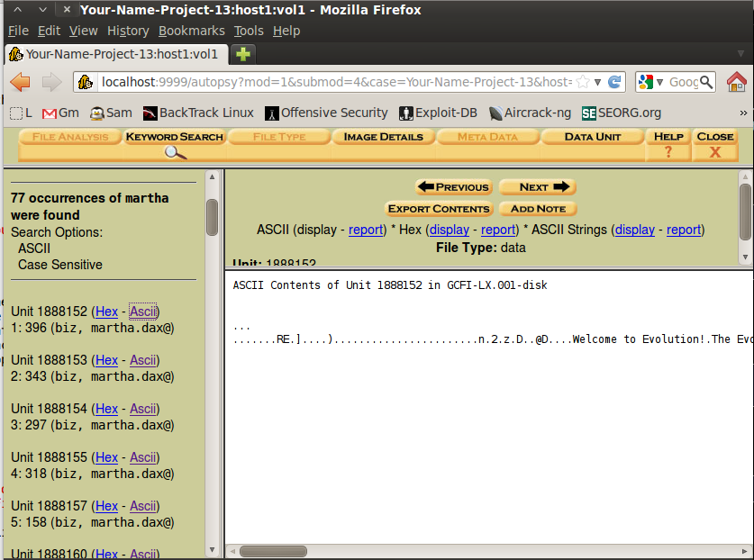
Task: Open the Offensive Security bookmark
Action: [x=326, y=113]
